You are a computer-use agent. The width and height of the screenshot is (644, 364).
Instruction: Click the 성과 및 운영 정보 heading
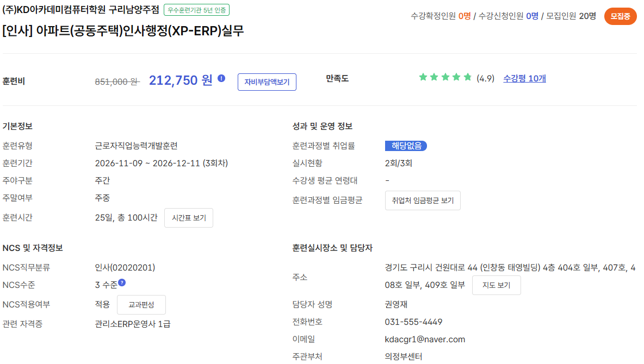click(x=323, y=126)
